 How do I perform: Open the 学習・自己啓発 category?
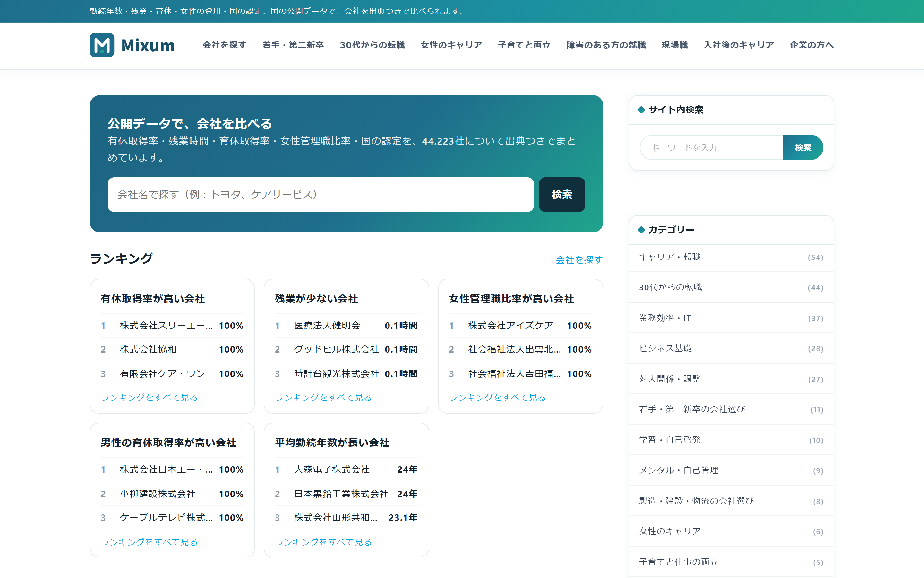(x=731, y=440)
